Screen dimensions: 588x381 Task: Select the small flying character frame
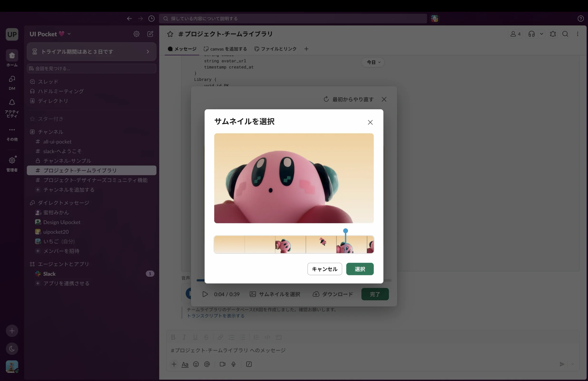click(321, 245)
